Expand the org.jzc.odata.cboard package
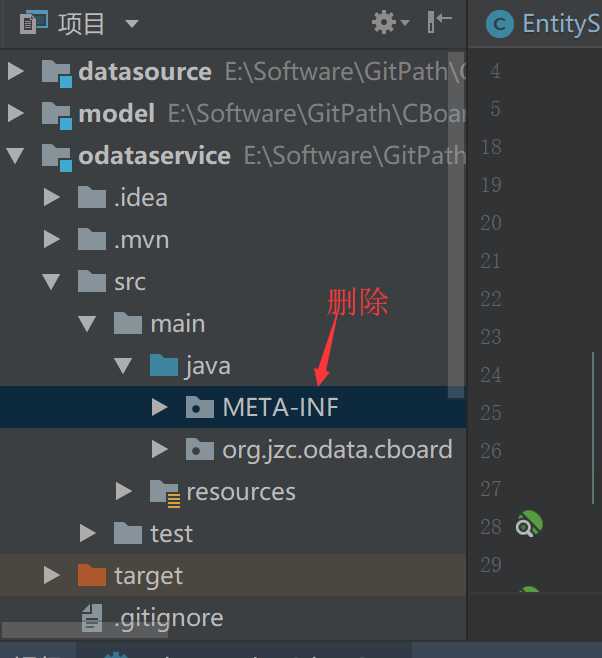 (160, 449)
